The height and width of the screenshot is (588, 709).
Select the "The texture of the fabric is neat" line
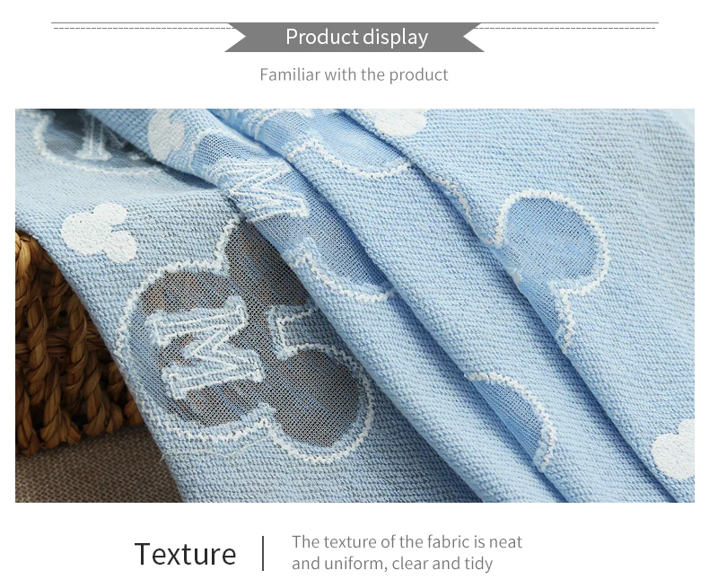click(407, 541)
